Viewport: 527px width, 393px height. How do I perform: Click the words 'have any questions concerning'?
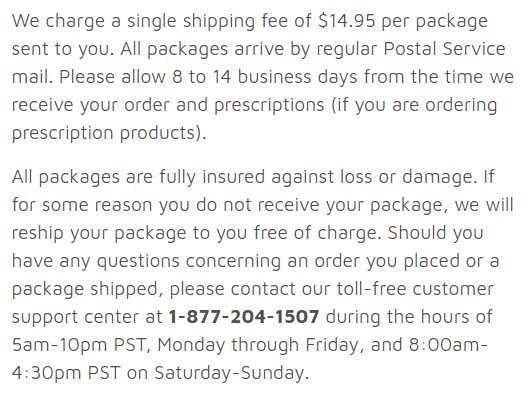click(x=146, y=261)
